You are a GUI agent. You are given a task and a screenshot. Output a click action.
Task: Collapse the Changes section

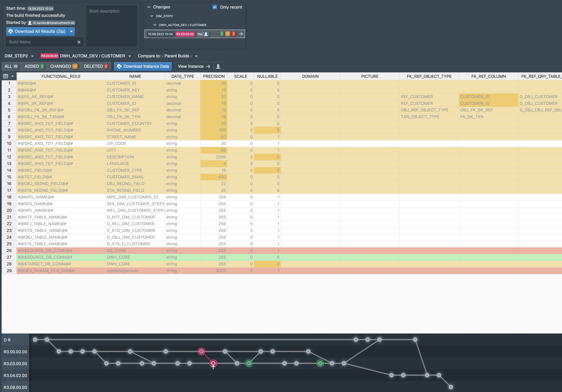click(149, 7)
